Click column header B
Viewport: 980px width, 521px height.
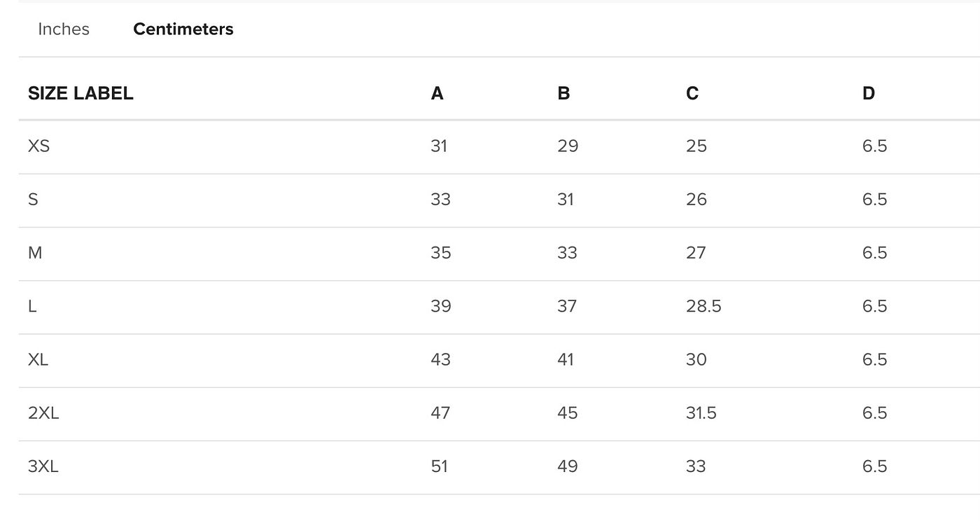(x=563, y=93)
